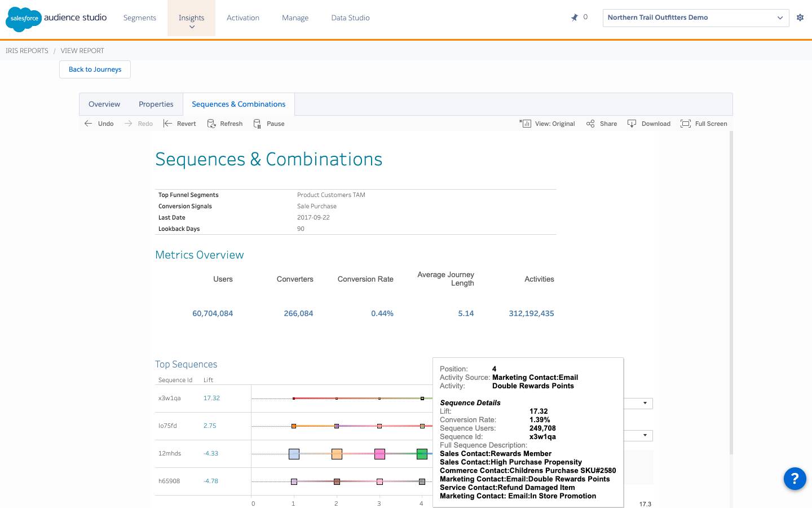
Task: Click the Average Journey Length value 5.14
Action: (x=466, y=313)
